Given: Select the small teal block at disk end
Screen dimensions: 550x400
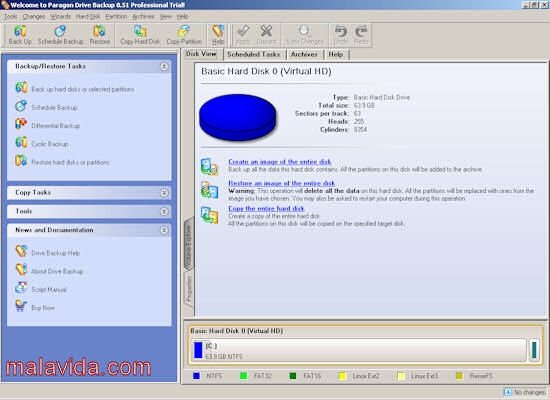Looking at the screenshot, I should pyautogui.click(x=534, y=350).
